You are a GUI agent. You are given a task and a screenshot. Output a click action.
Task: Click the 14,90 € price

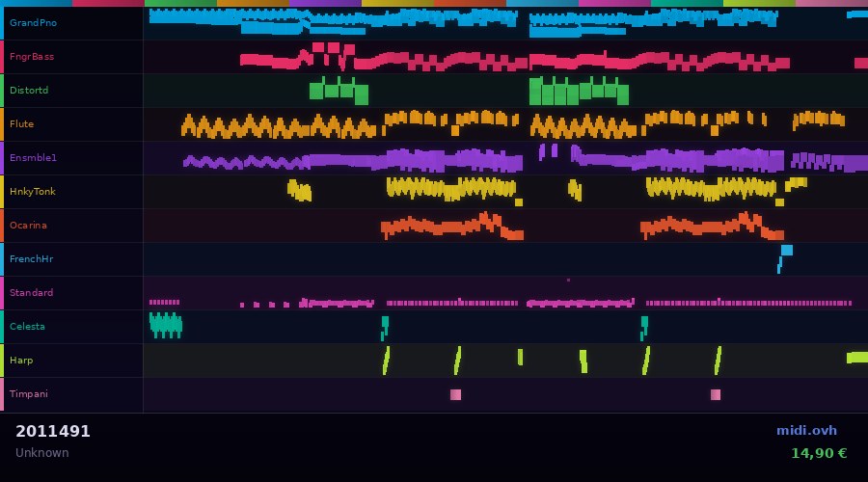click(819, 453)
